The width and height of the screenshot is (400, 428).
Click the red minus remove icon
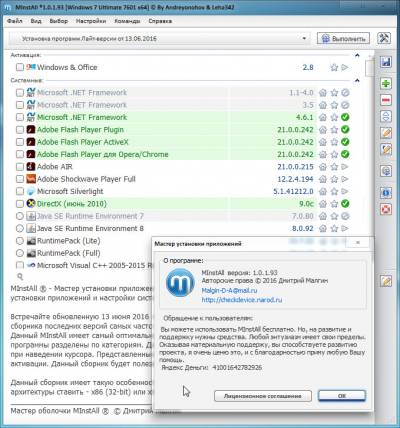tap(386, 100)
